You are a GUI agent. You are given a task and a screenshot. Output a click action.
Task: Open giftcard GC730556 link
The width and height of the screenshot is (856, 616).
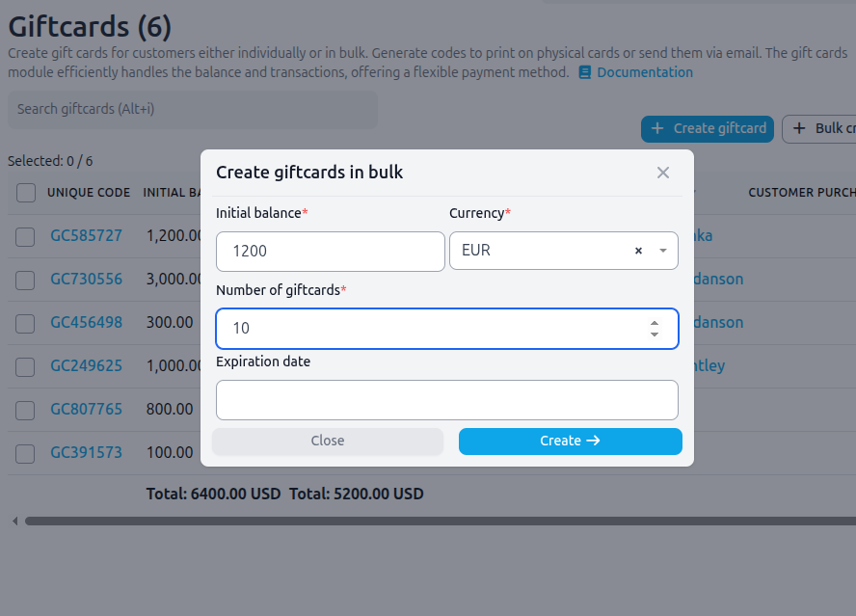[87, 280]
